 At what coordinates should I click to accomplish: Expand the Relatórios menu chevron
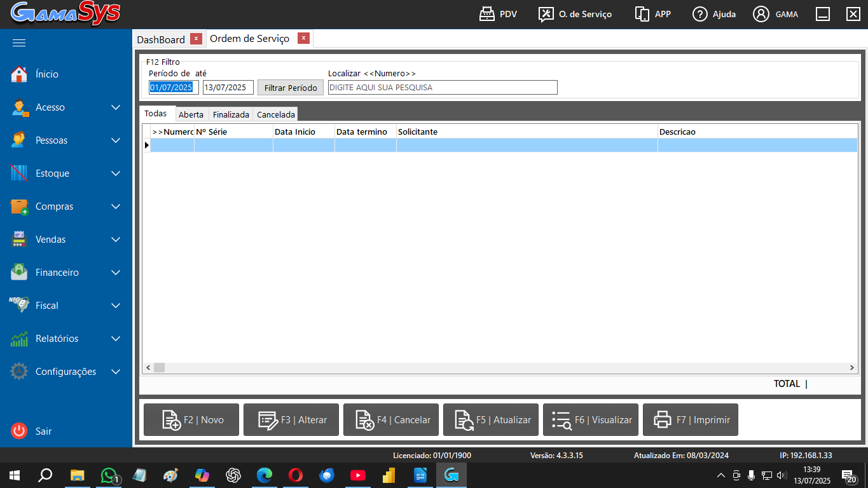coord(116,339)
